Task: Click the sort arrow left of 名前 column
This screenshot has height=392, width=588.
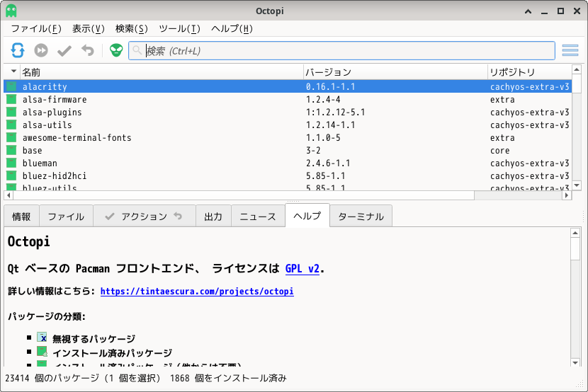Action: 13,71
